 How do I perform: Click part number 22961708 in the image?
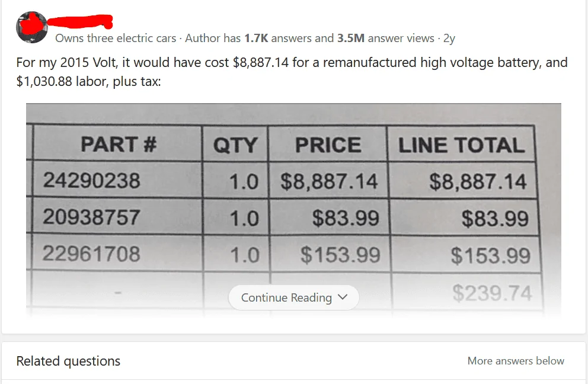(91, 254)
